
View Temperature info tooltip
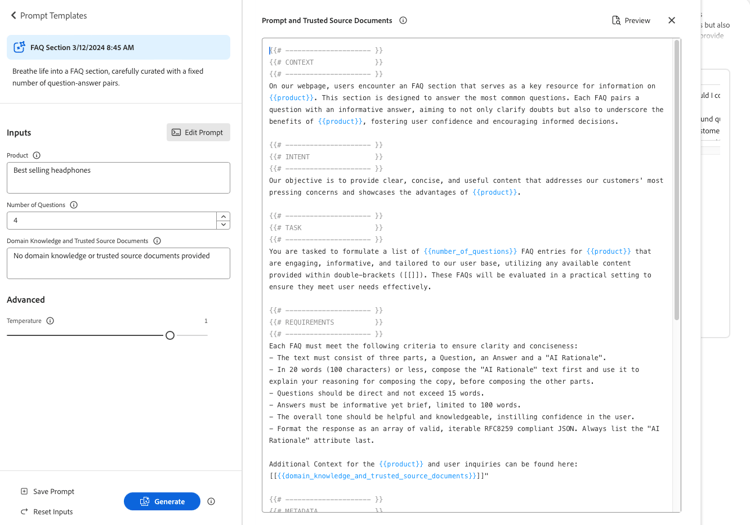[x=50, y=321]
